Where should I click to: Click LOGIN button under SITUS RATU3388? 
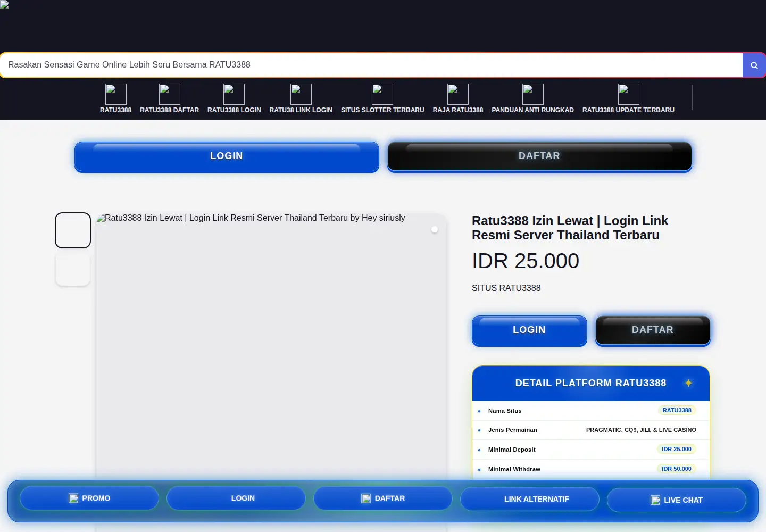click(x=529, y=330)
